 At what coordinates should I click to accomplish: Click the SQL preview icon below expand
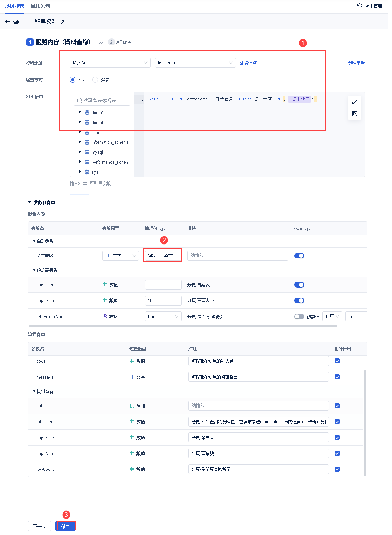pyautogui.click(x=355, y=114)
